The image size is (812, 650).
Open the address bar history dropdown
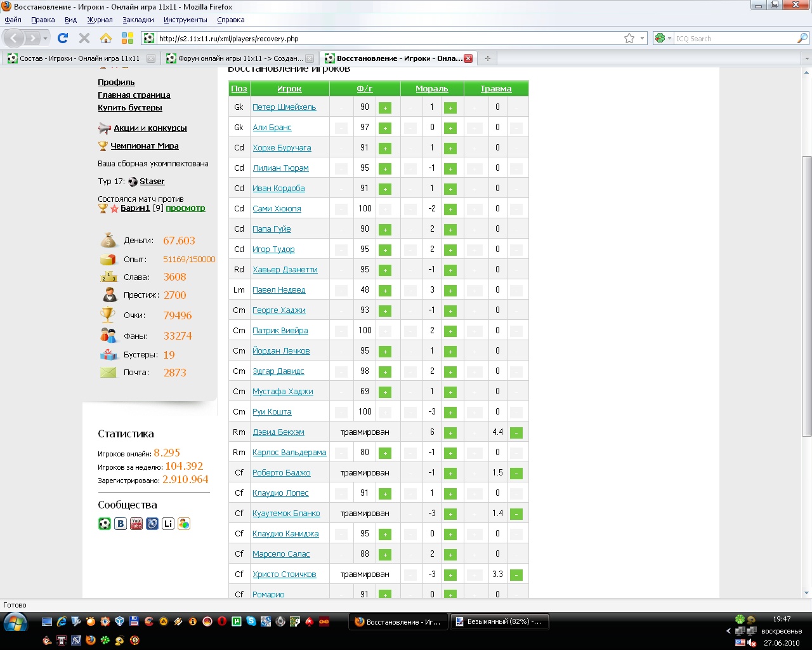pyautogui.click(x=642, y=39)
